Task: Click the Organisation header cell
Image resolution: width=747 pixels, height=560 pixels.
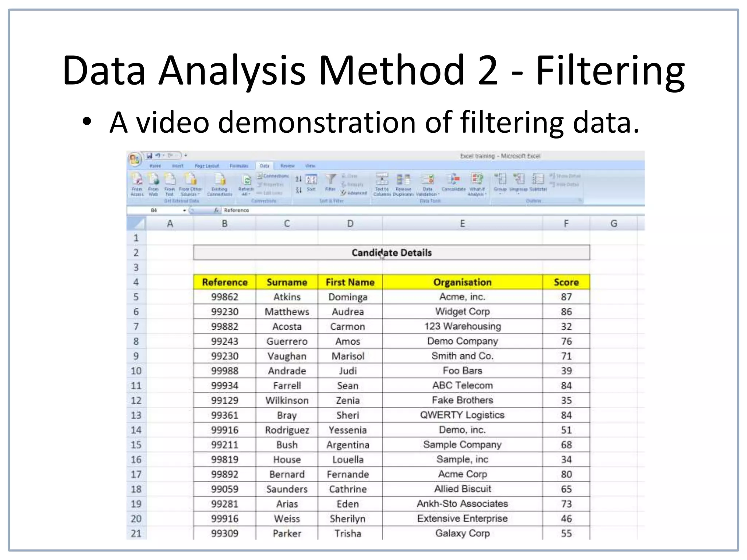Action: 462,282
